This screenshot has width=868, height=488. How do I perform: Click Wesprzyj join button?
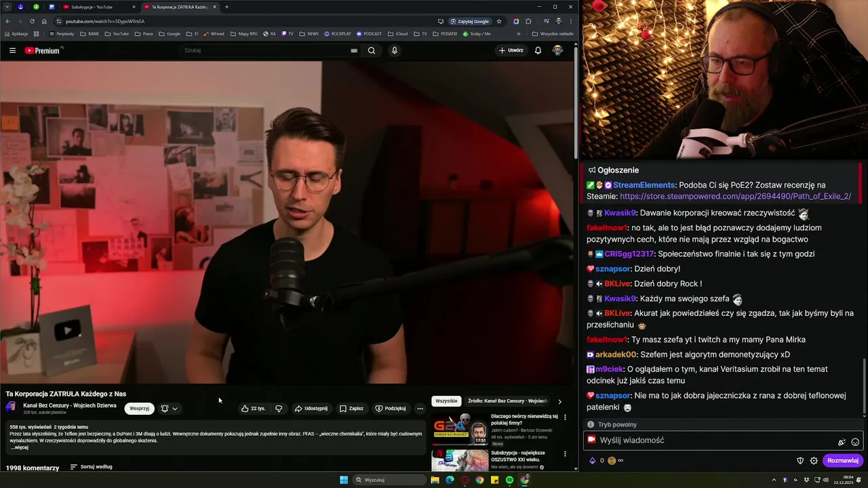pyautogui.click(x=139, y=409)
